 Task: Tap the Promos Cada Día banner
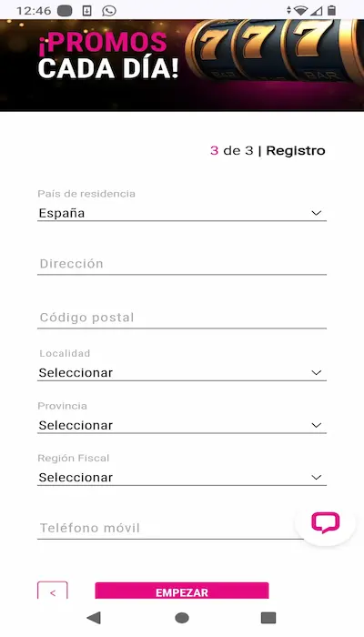pos(182,65)
